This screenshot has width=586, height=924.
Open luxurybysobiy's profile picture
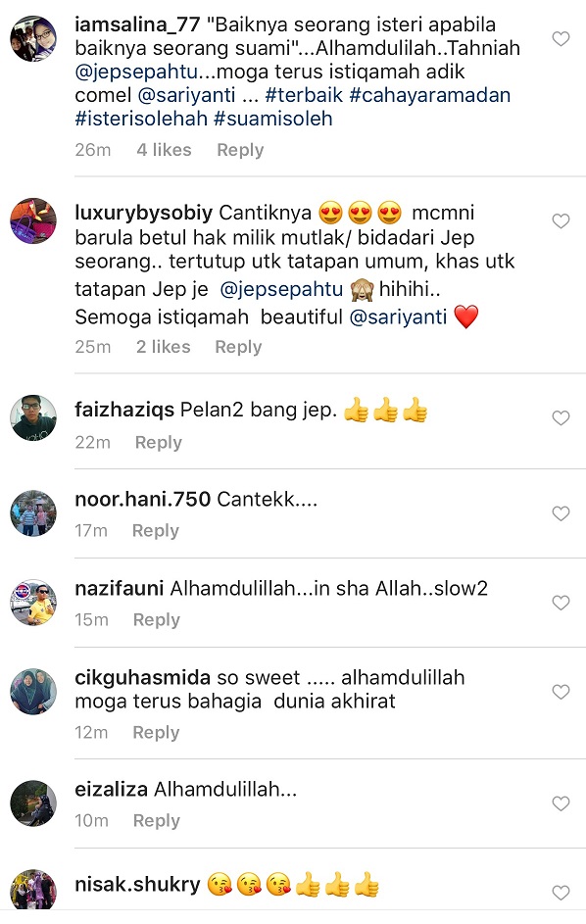point(33,221)
